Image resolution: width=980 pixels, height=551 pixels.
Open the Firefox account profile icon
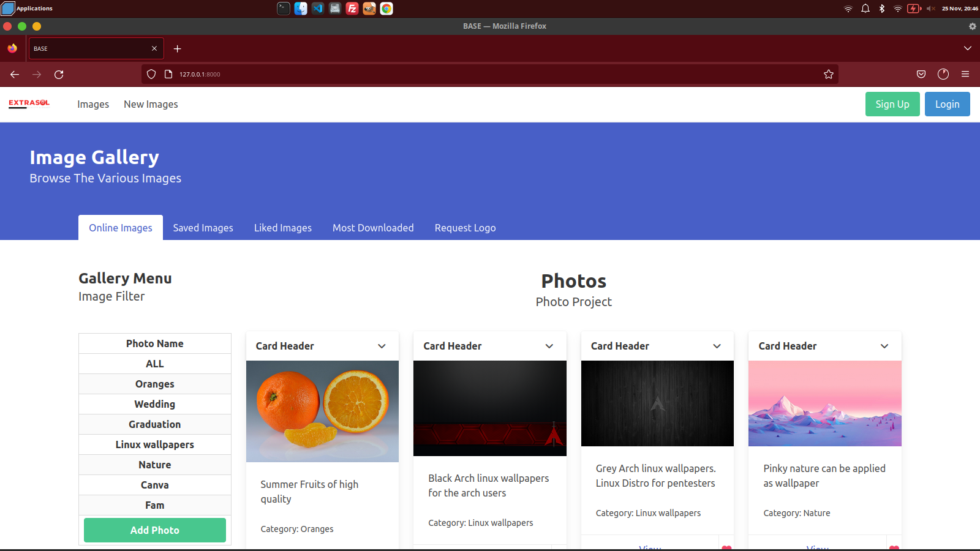click(x=943, y=74)
